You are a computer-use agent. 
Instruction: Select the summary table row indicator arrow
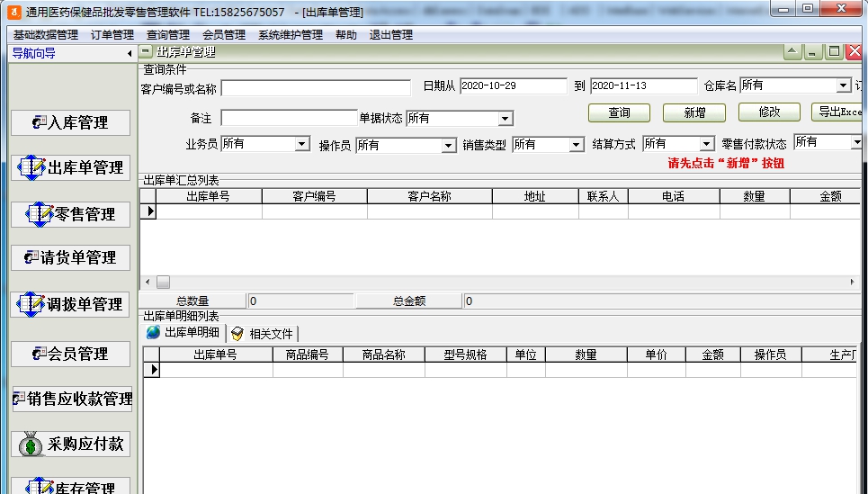pyautogui.click(x=148, y=211)
